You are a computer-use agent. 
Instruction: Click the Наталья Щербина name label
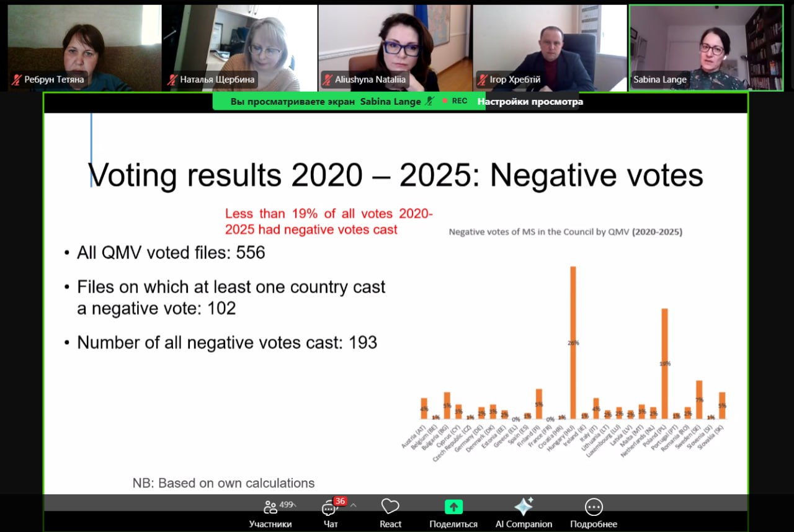tap(217, 79)
